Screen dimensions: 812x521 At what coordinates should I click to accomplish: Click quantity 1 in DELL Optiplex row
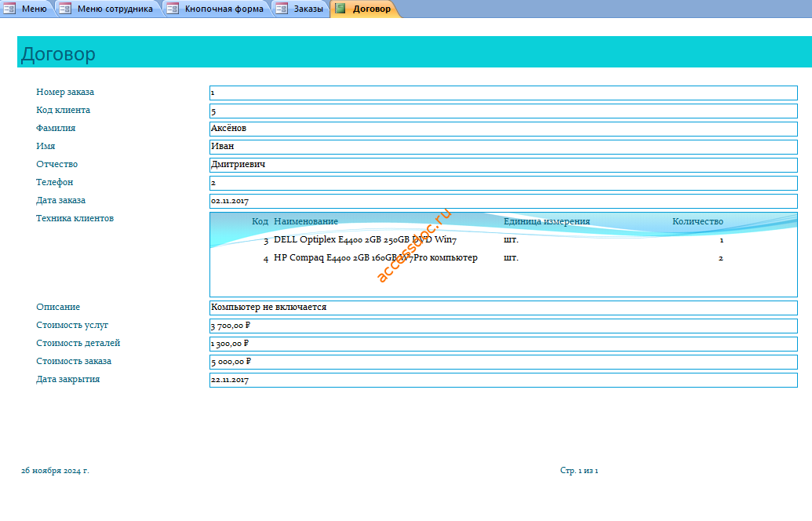coord(721,240)
